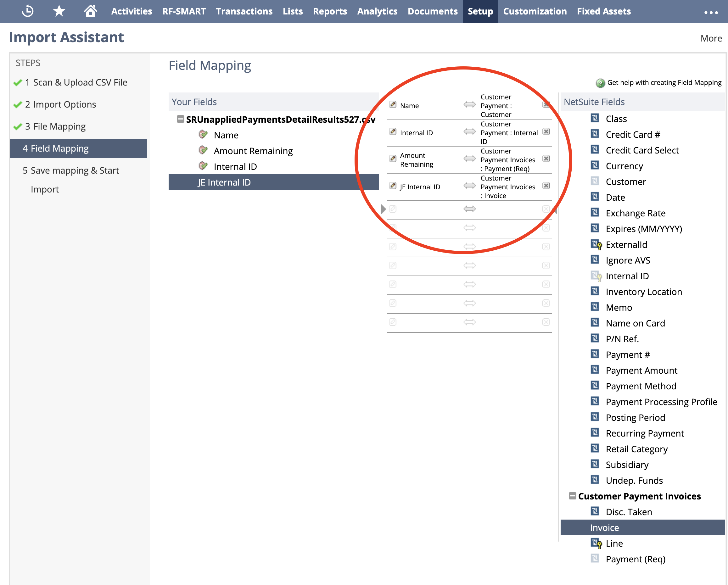Image resolution: width=728 pixels, height=585 pixels.
Task: Edit the Amount Remaining mapping pencil icon
Action: pos(392,159)
